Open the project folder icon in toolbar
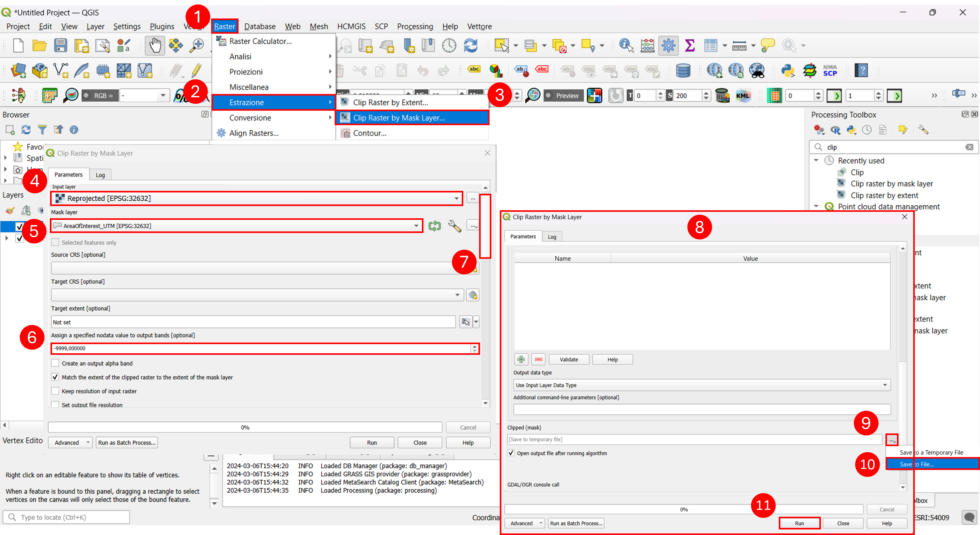This screenshot has height=535, width=980. (39, 46)
